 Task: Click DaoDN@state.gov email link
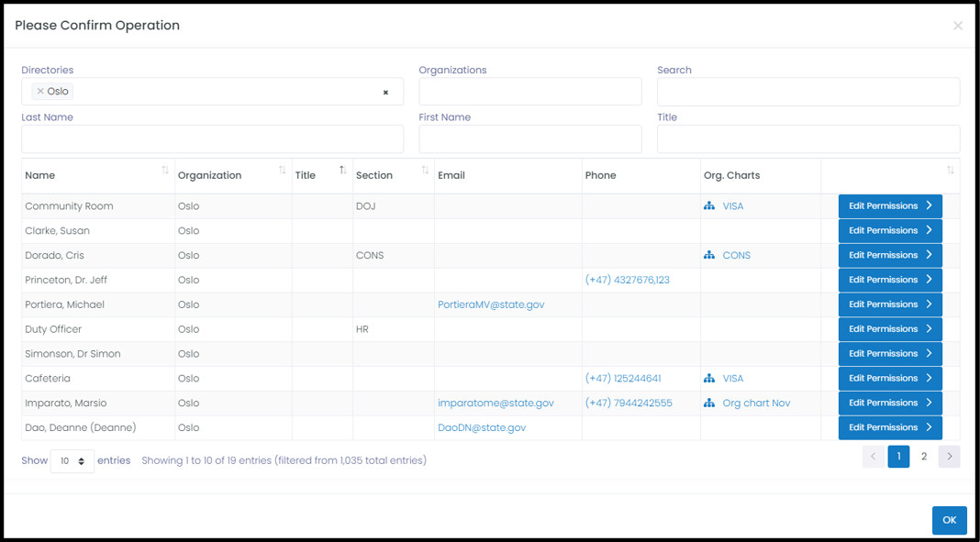click(482, 427)
